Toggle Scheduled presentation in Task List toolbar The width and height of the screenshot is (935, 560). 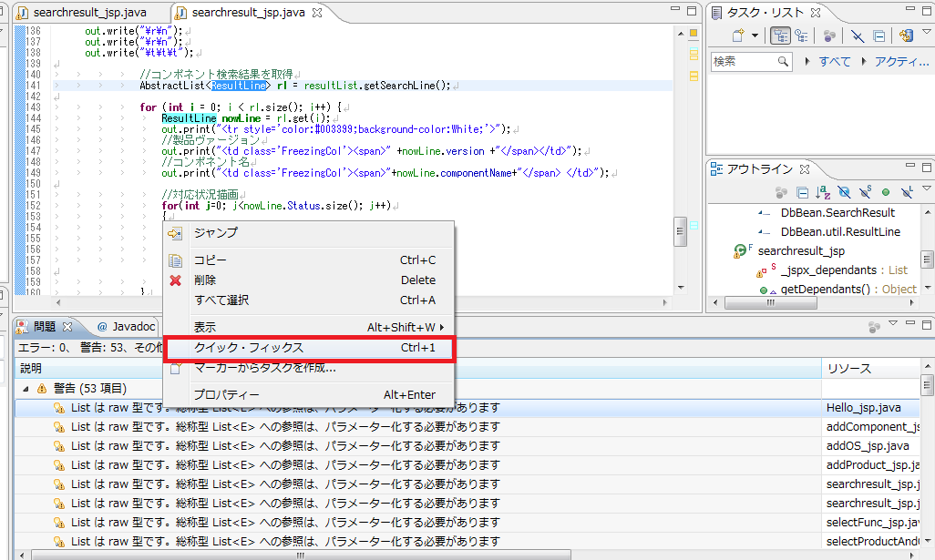coord(802,36)
